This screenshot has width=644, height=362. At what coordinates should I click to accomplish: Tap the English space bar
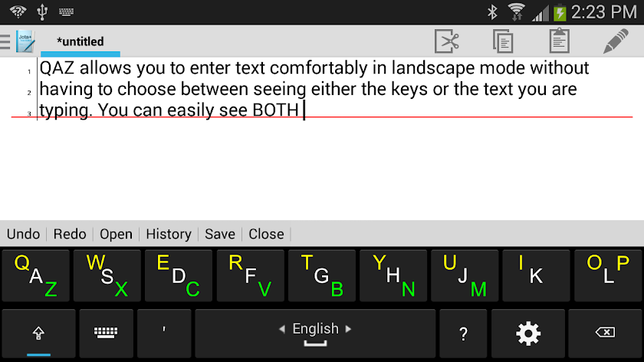click(x=315, y=333)
